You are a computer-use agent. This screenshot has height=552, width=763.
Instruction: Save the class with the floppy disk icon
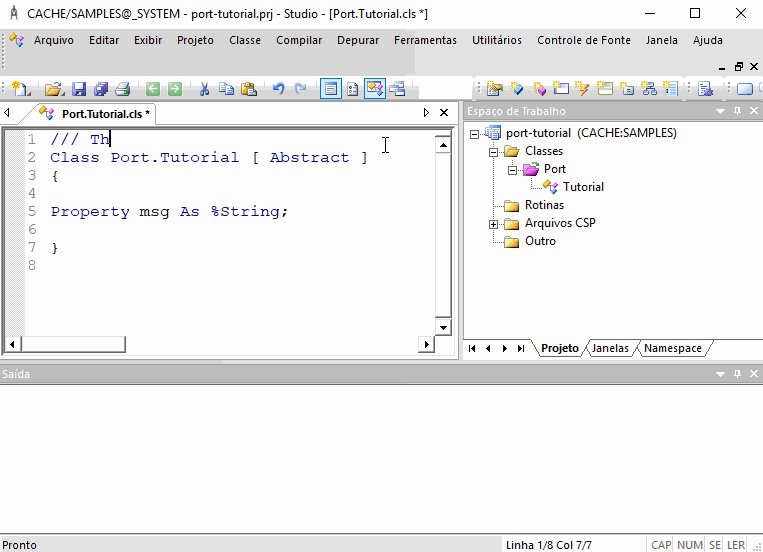coord(78,89)
